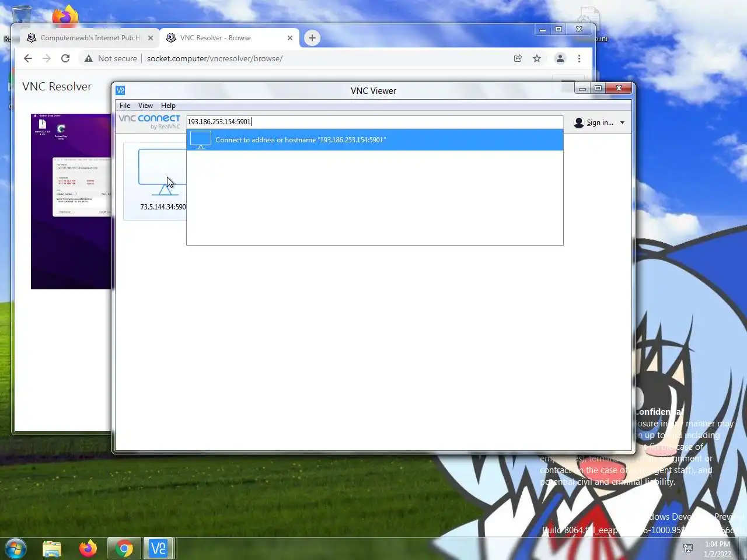Open the View menu in VNC Viewer
This screenshot has height=560, width=747.
click(x=145, y=106)
